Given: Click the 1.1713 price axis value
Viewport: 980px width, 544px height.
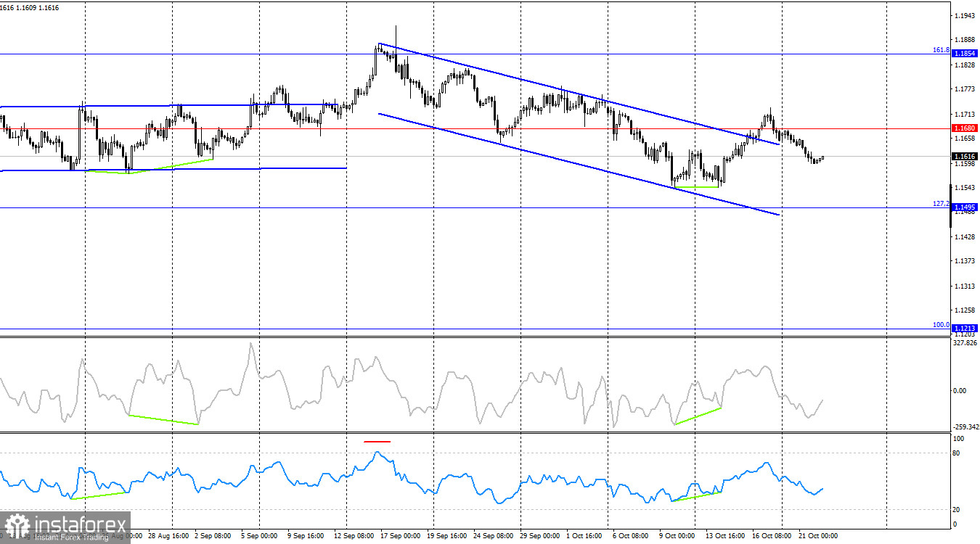Looking at the screenshot, I should pos(964,115).
